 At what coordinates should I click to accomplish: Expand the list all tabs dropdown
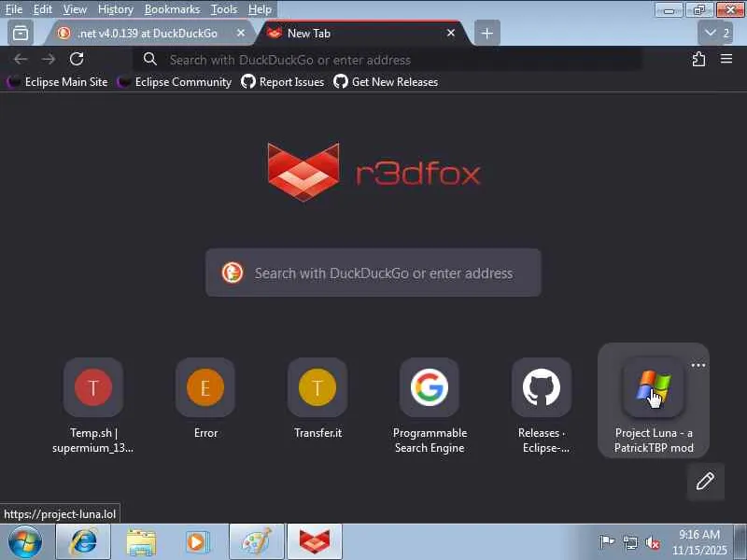point(715,33)
